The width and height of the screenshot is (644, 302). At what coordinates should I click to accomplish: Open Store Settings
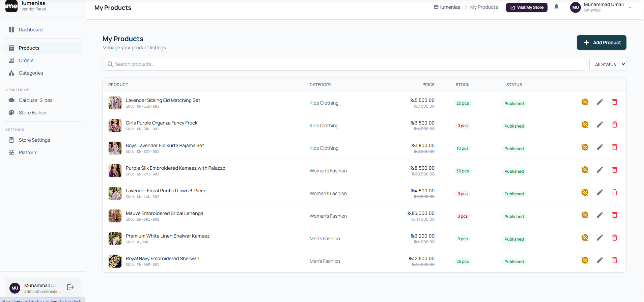click(43, 140)
